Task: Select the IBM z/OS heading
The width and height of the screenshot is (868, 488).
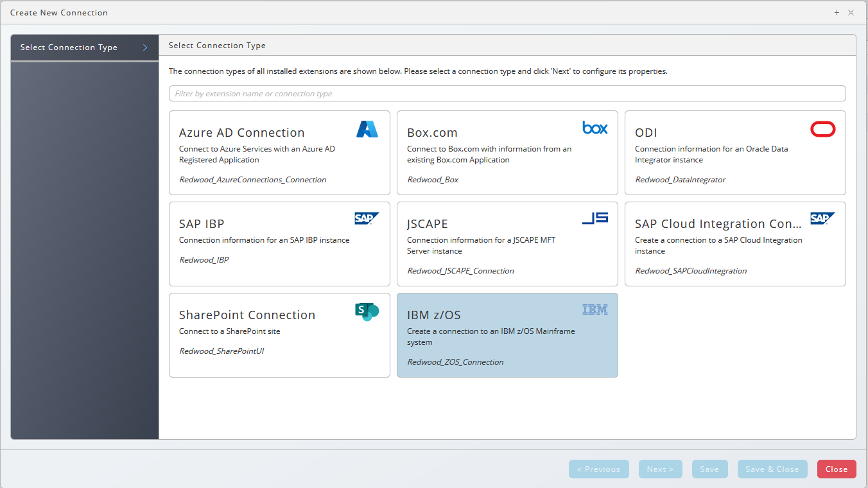Action: [434, 315]
